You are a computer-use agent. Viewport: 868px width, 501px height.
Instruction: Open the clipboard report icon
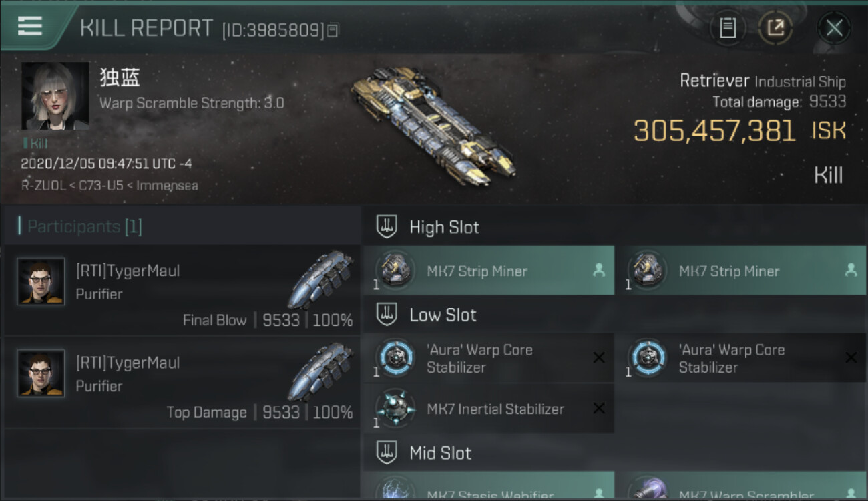tap(728, 28)
